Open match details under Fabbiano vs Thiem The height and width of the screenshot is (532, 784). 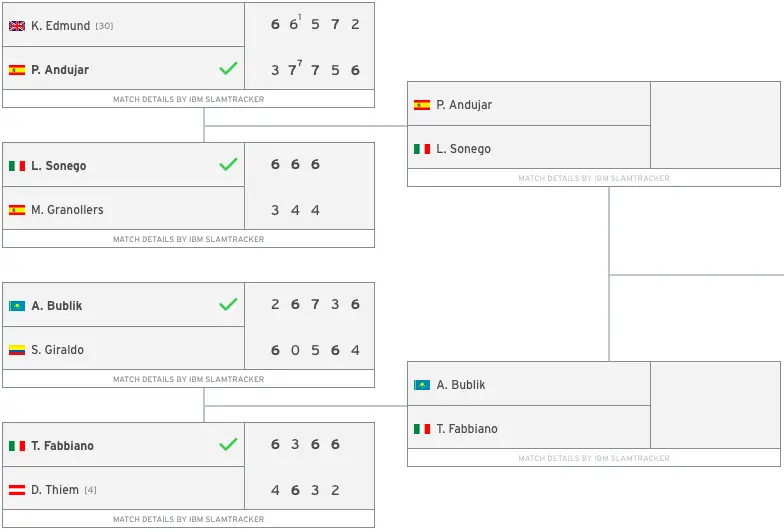tap(188, 519)
